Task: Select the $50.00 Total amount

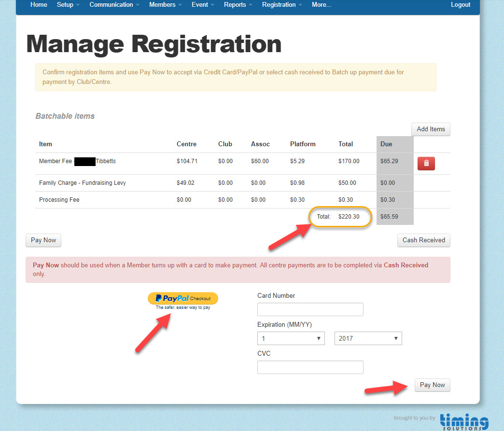Action: click(x=347, y=183)
